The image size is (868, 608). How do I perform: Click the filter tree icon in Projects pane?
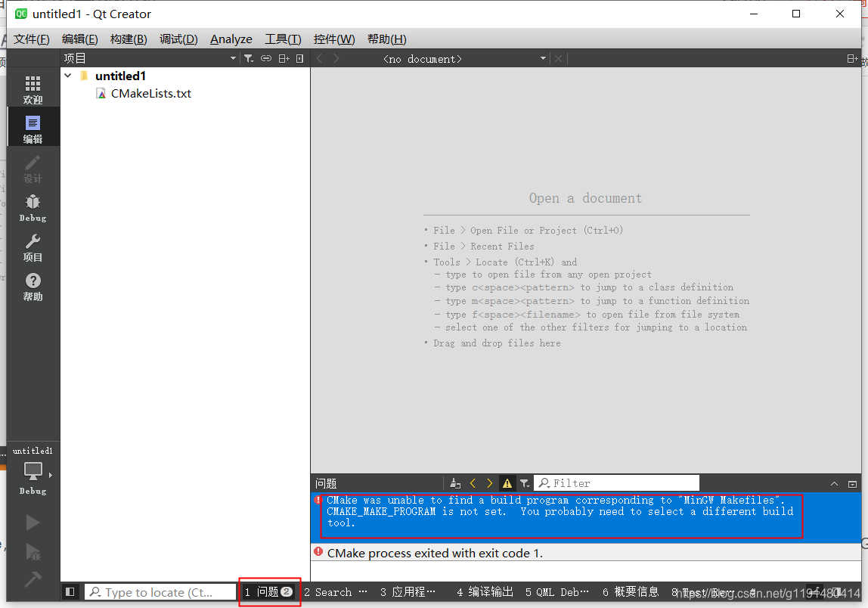click(x=249, y=59)
